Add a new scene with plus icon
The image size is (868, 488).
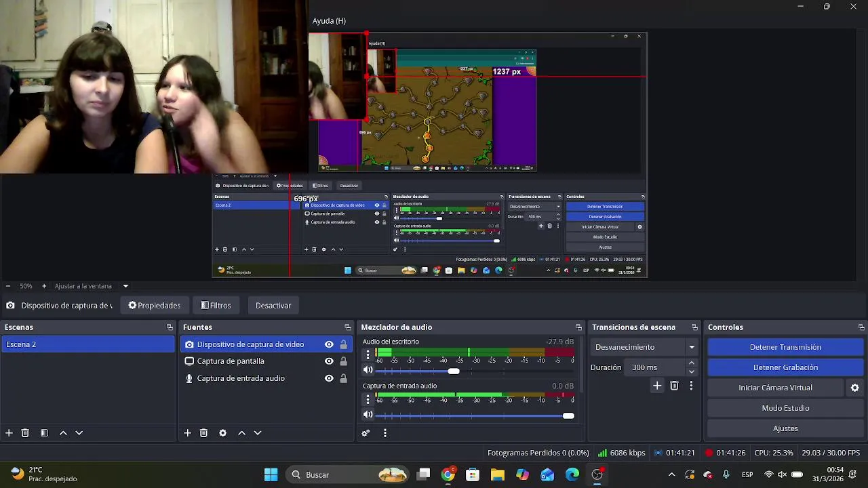(9, 433)
